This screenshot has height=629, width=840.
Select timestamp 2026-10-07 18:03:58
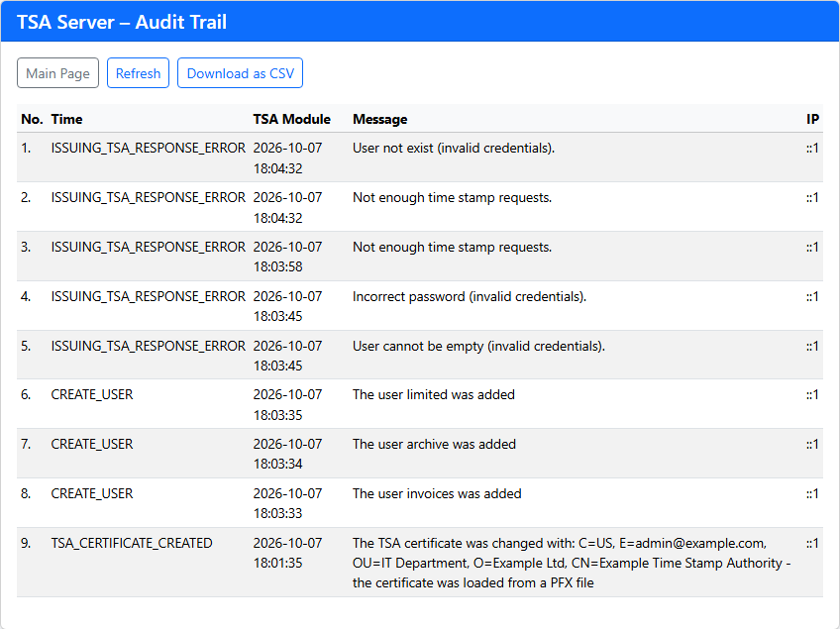click(x=287, y=258)
